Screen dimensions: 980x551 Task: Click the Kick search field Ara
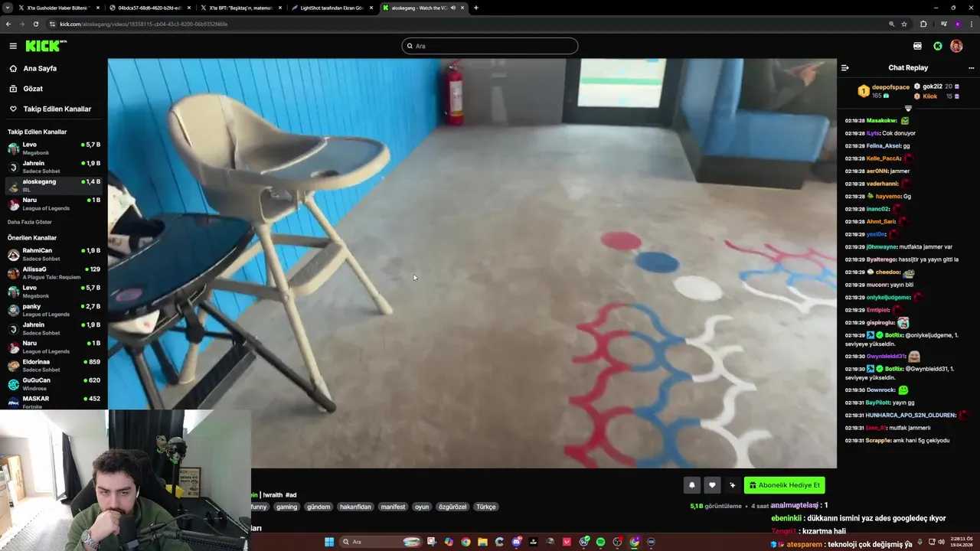490,46
